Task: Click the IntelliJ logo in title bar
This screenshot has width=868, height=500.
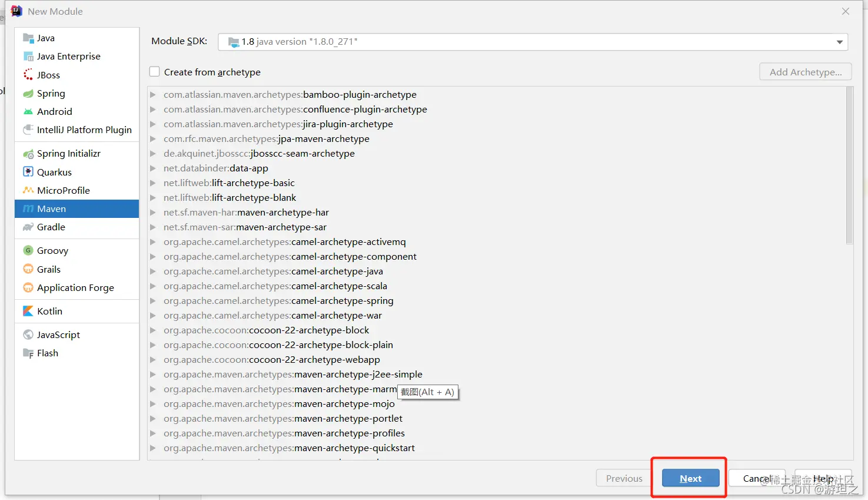Action: click(x=16, y=11)
